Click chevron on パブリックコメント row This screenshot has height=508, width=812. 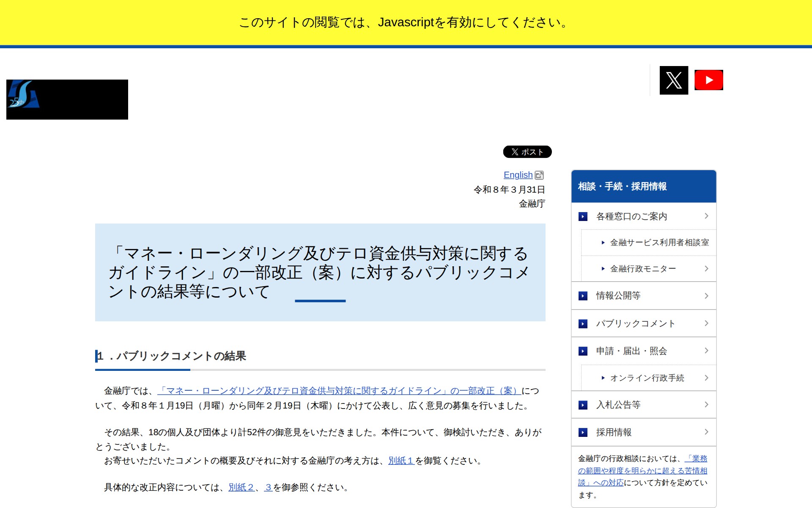pos(706,323)
